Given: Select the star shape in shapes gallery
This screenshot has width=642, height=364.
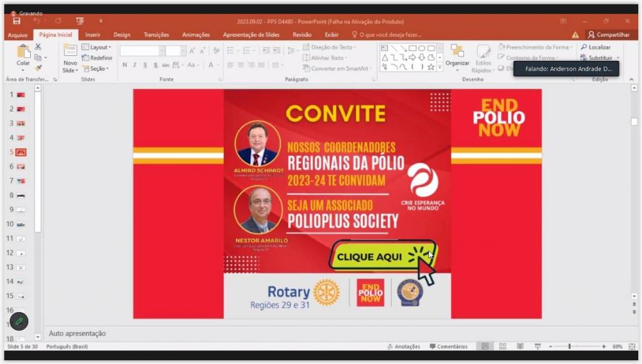Looking at the screenshot, I should click(431, 67).
